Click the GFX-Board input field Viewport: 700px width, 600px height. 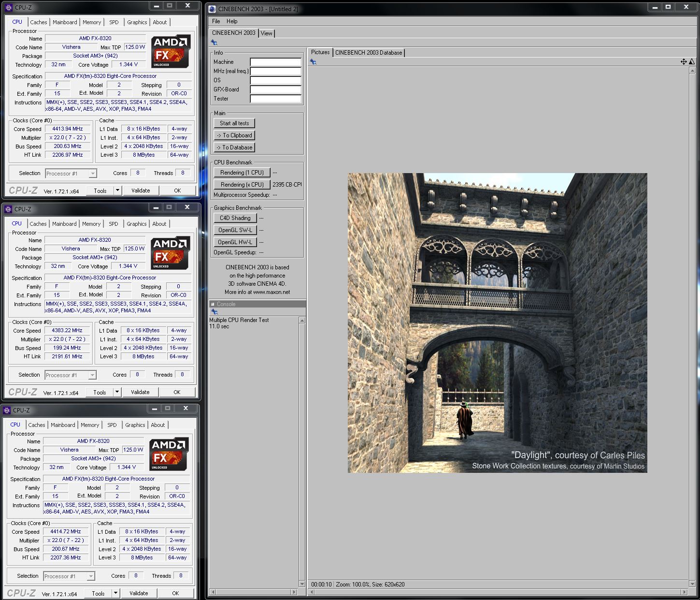click(x=275, y=89)
